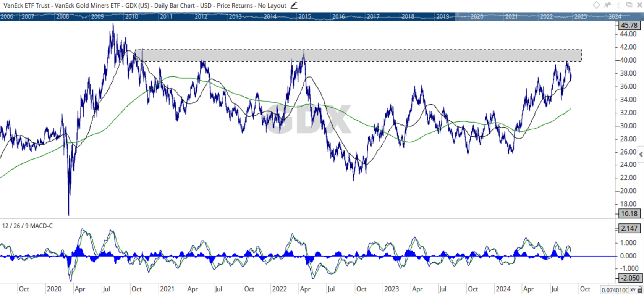Viewport: 644px width, 294px height.
Task: Click the 45.78 high price label
Action: click(x=629, y=25)
